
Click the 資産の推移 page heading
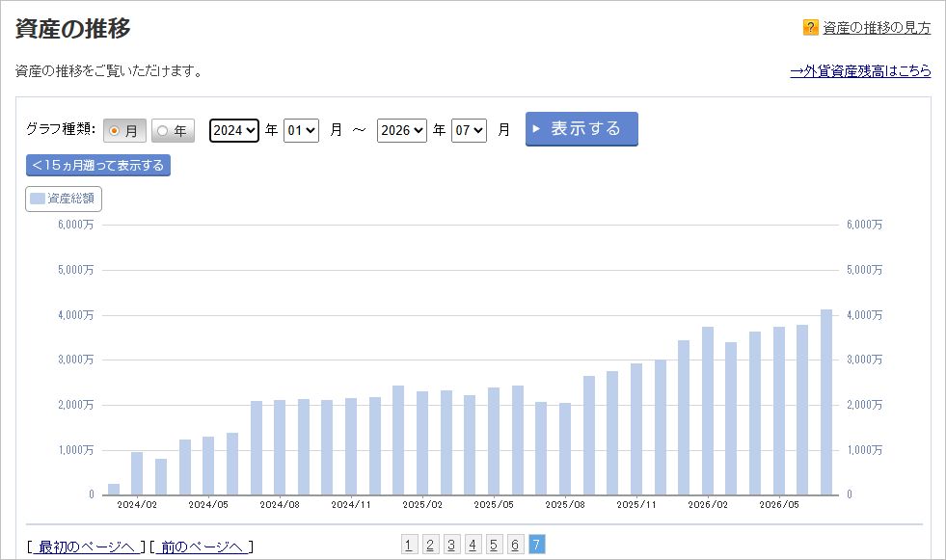(x=72, y=28)
